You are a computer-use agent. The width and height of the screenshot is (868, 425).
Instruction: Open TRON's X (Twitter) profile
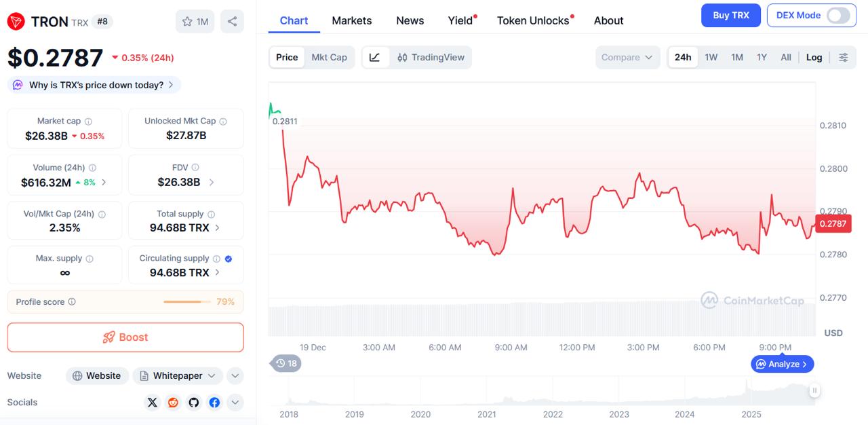152,402
